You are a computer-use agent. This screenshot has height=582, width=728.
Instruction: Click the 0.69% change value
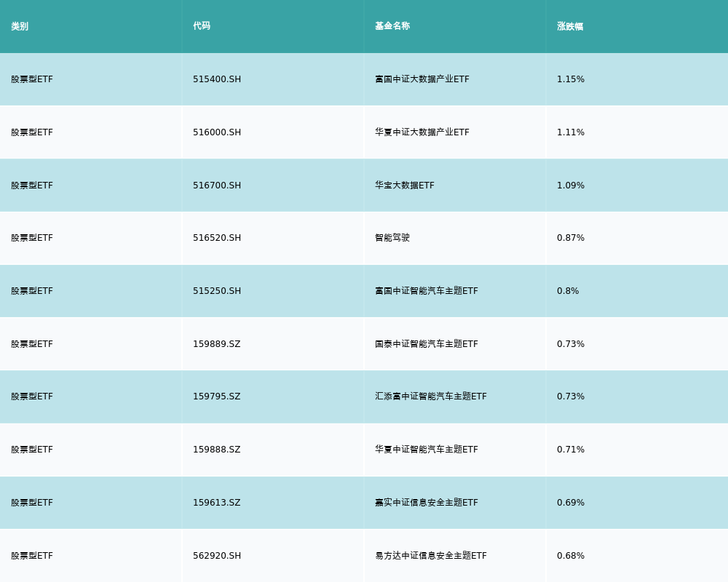(x=571, y=503)
